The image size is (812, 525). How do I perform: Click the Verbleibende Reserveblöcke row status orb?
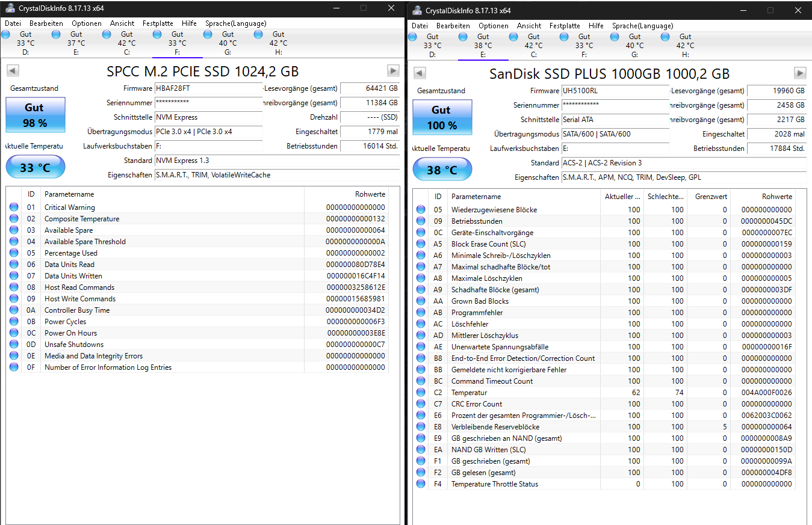coord(421,427)
